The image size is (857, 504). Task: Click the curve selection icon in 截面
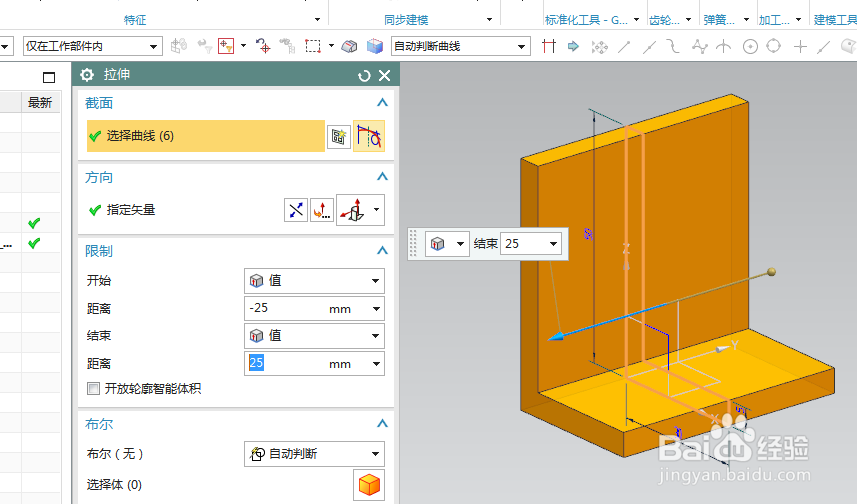tap(369, 136)
